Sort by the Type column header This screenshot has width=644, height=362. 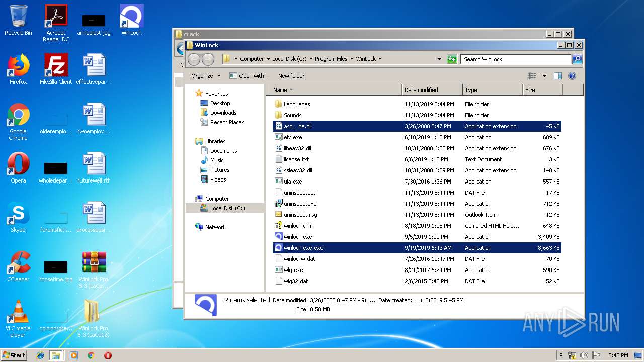[493, 90]
